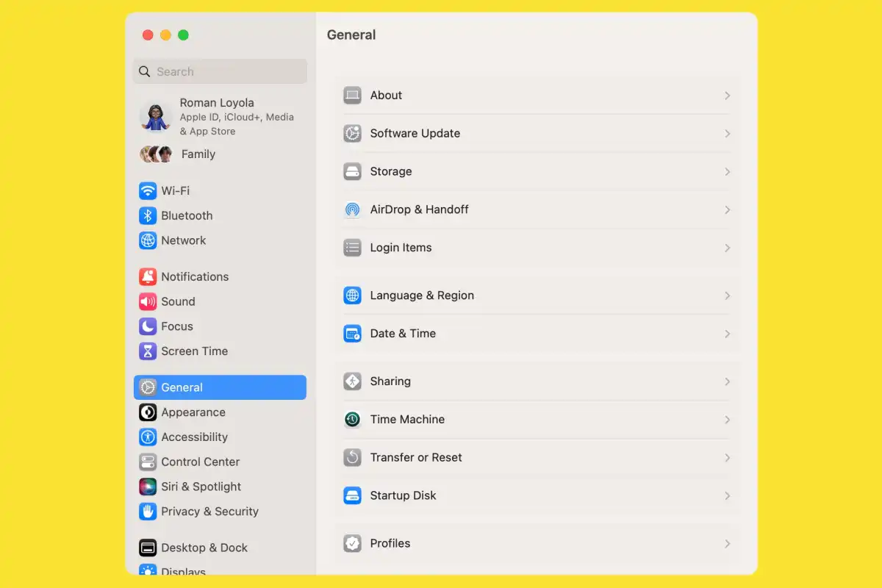Click the Time Machine clock icon
The height and width of the screenshot is (588, 882).
pos(353,420)
